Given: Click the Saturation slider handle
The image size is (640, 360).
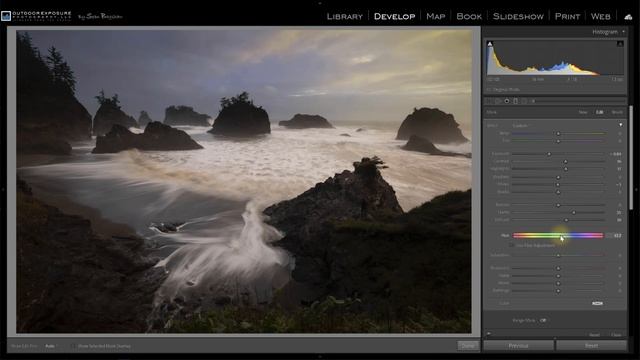Looking at the screenshot, I should [x=558, y=256].
